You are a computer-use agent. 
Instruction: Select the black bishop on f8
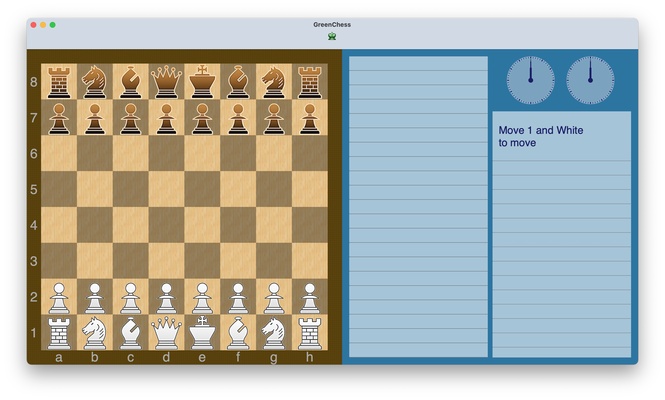(238, 82)
